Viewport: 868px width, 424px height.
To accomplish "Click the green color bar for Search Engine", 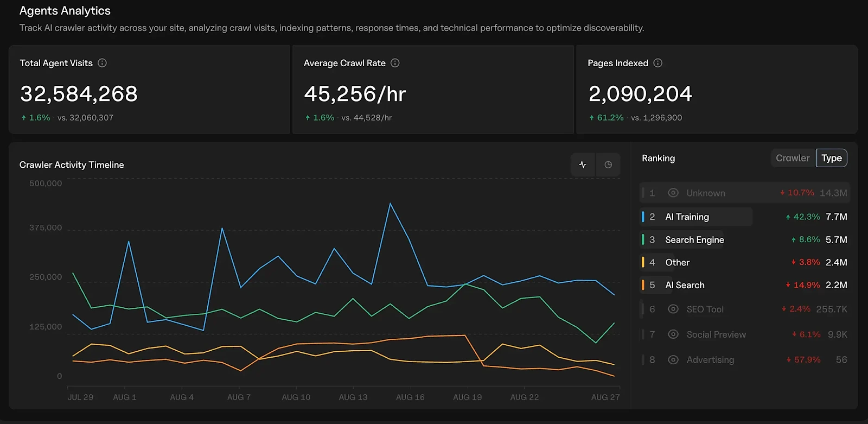I will [x=643, y=239].
